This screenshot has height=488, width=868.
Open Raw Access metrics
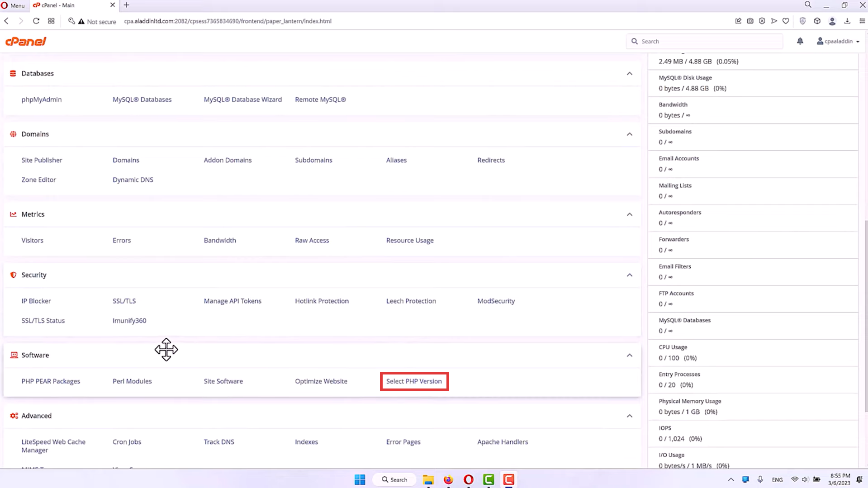pos(312,241)
